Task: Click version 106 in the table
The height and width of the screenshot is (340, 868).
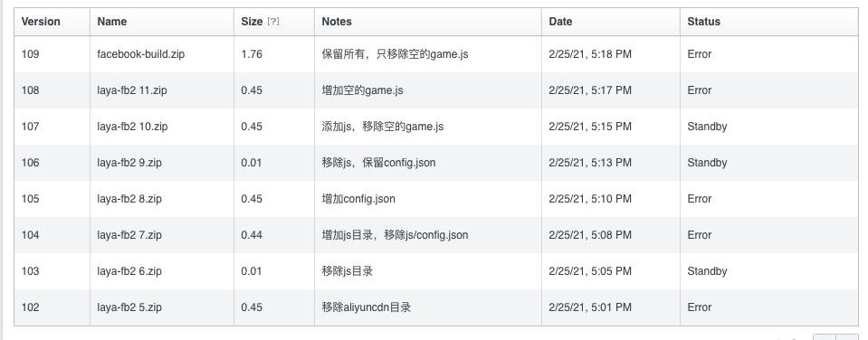Action: pyautogui.click(x=31, y=163)
